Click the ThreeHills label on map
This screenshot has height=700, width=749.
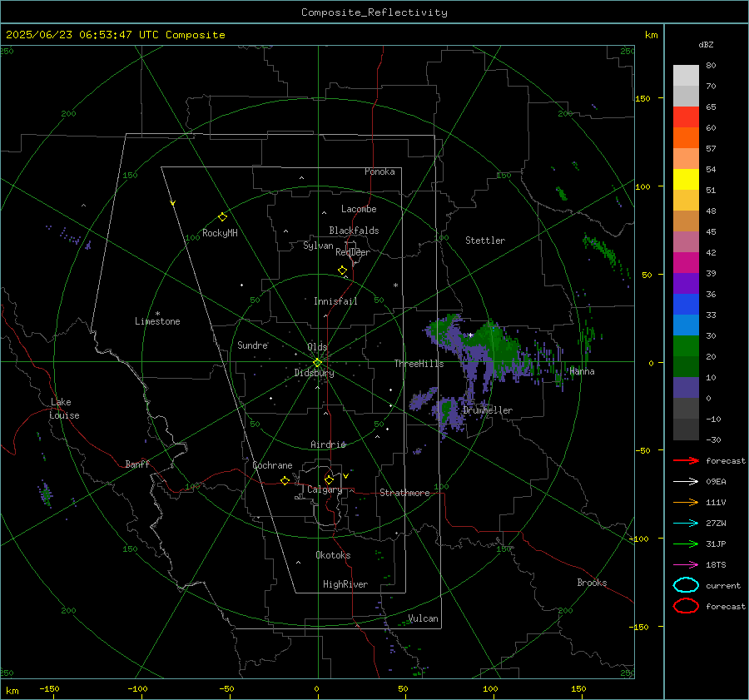click(x=419, y=364)
